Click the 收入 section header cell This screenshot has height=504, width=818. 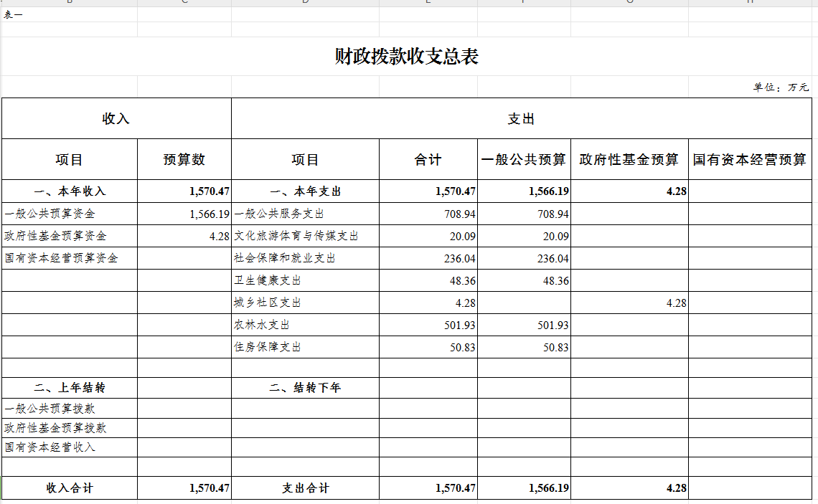click(x=116, y=118)
